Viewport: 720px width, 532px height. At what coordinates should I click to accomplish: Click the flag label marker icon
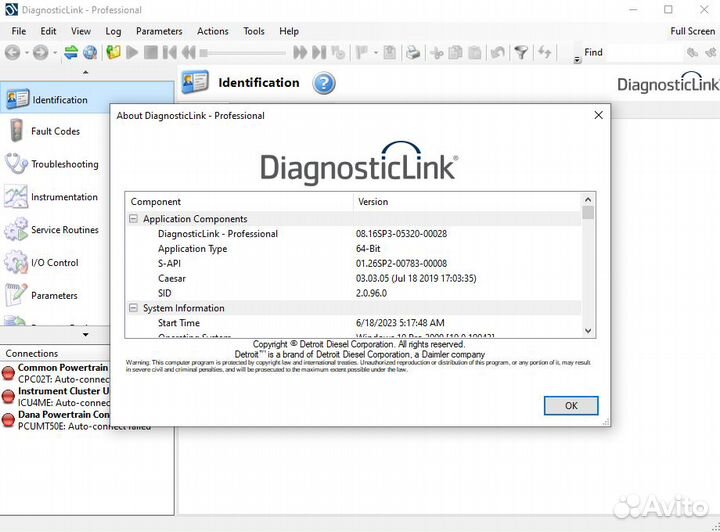tap(362, 52)
